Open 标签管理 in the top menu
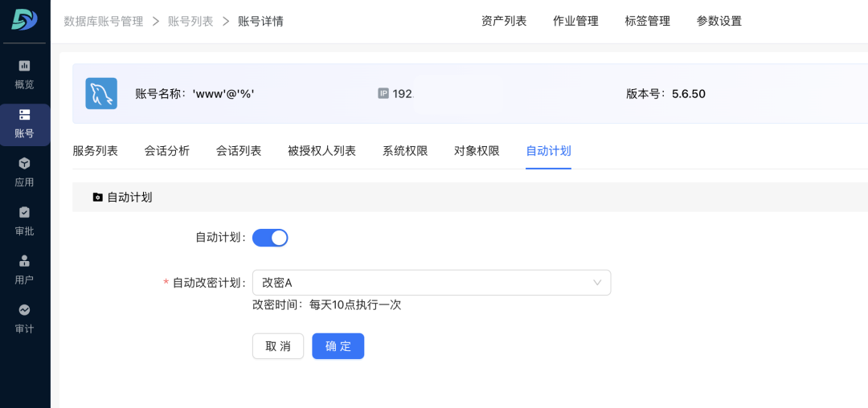Screen dimensions: 868x408 point(647,21)
